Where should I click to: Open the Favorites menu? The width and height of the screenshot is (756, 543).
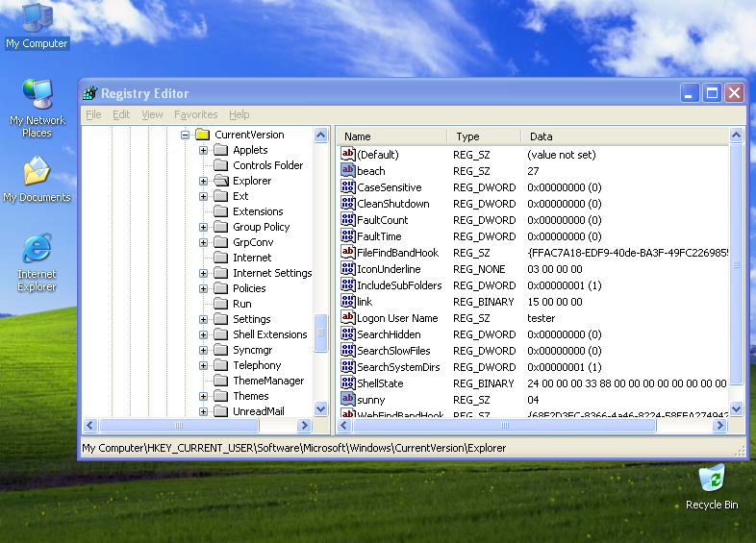tap(196, 114)
